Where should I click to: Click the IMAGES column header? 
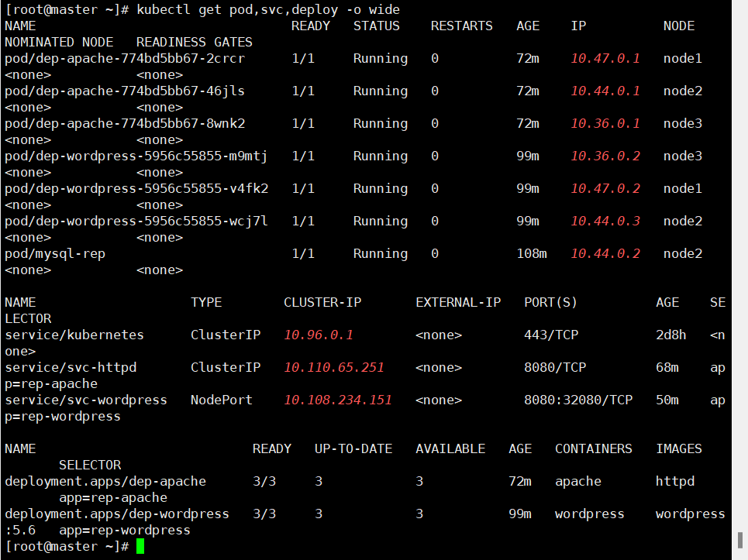coord(679,448)
